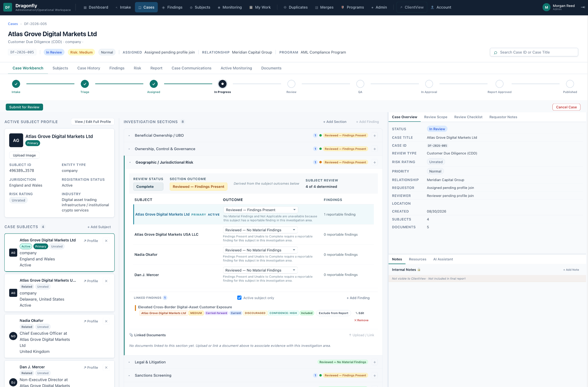Click the logout arrow icon beside Morgan Reed
Screen dimensions: 588x387
coord(583,7)
